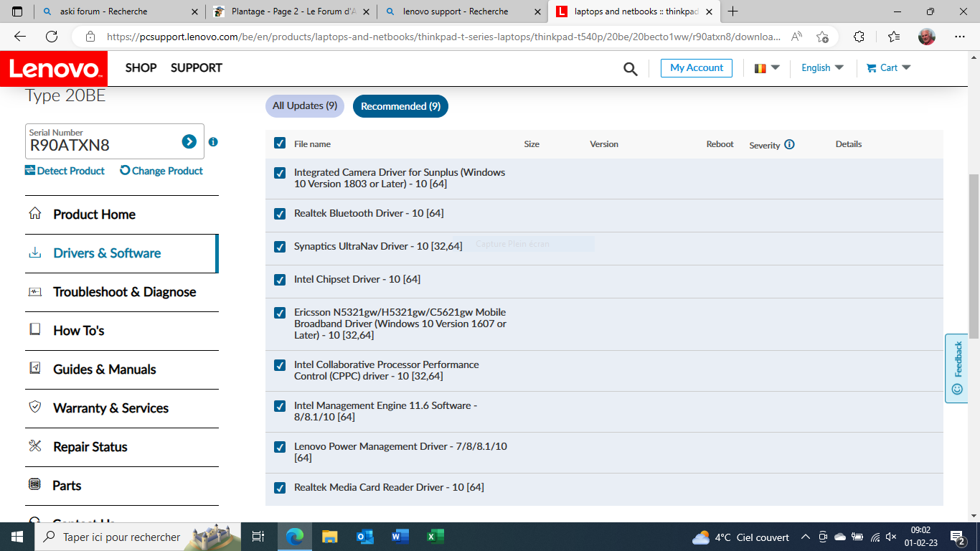Click the Lenovo logo
The height and width of the screenshot is (551, 980).
[54, 69]
